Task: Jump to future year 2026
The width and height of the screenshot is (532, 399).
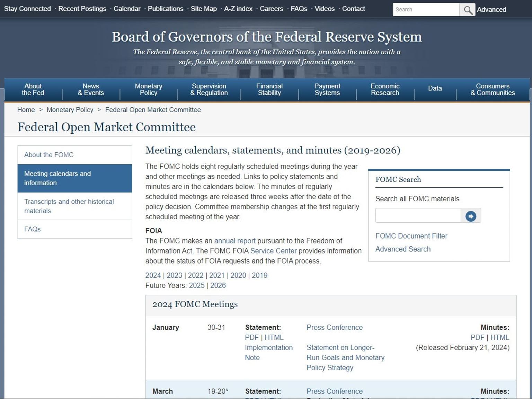Action: pyautogui.click(x=218, y=285)
